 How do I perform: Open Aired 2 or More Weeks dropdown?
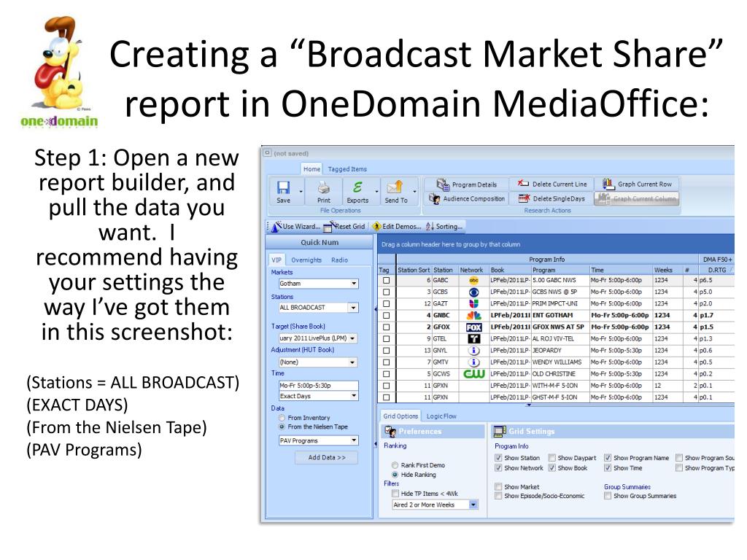[x=473, y=505]
